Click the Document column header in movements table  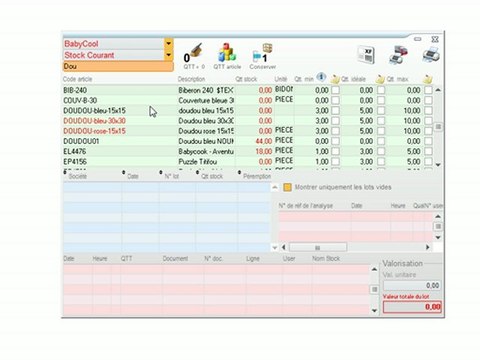pyautogui.click(x=175, y=259)
